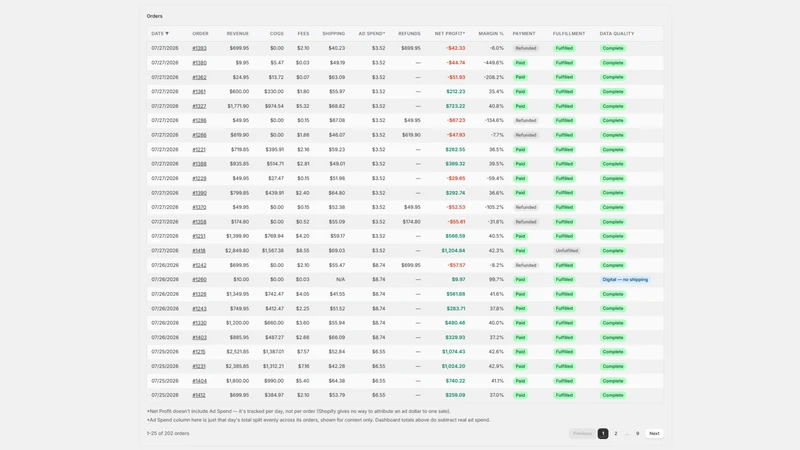
Task: Open order #1404
Action: tap(199, 381)
